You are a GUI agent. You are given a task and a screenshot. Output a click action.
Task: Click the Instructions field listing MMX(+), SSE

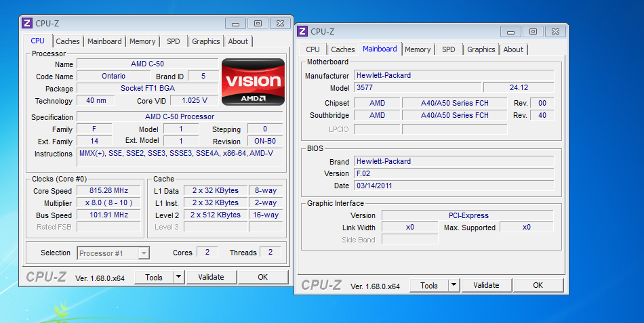tap(180, 158)
